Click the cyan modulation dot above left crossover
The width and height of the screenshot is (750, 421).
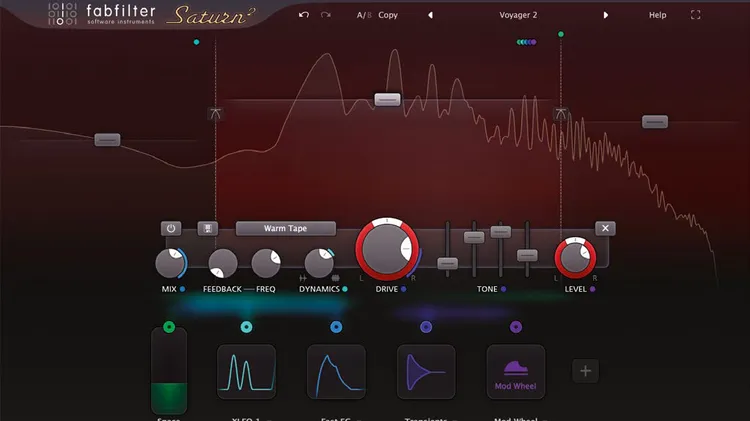(196, 42)
